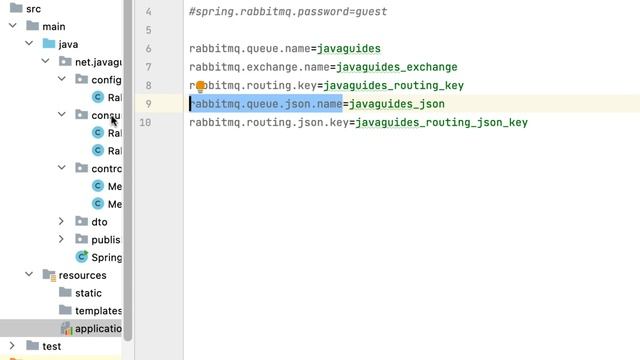Click line number 4 in the gutter
This screenshot has width=640, height=360.
(x=149, y=11)
